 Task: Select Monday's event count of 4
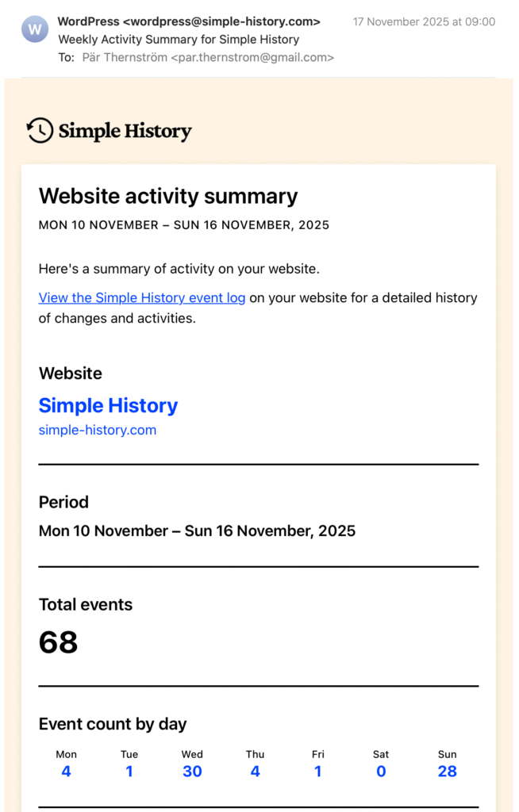[66, 772]
